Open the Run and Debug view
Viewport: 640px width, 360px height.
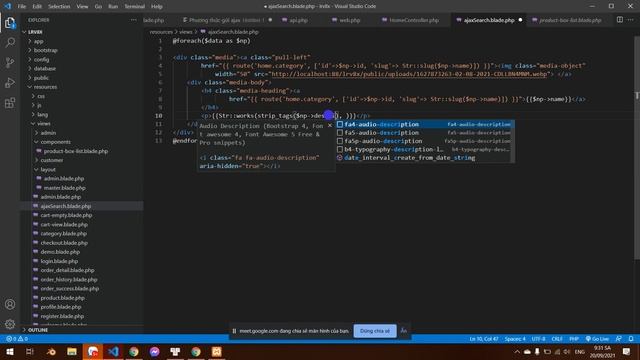[x=10, y=82]
